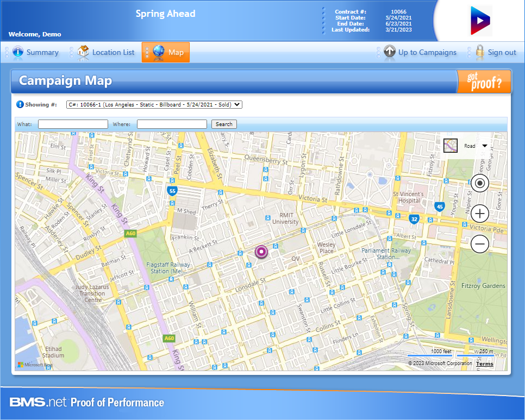The height and width of the screenshot is (420, 525).
Task: Expand the Road map type arrow
Action: pyautogui.click(x=484, y=146)
